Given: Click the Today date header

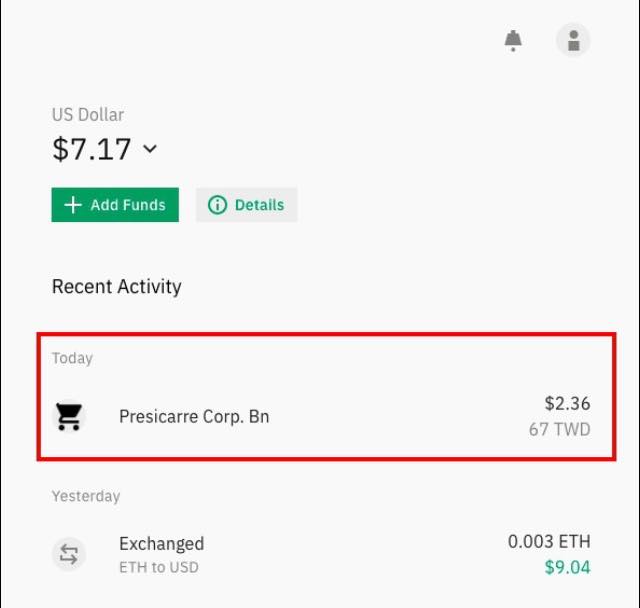Looking at the screenshot, I should [72, 358].
